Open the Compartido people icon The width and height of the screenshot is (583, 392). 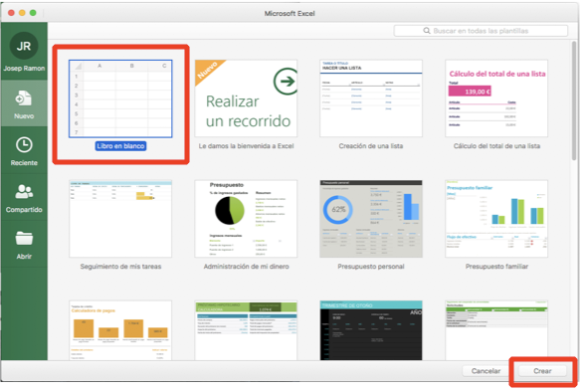[x=24, y=192]
